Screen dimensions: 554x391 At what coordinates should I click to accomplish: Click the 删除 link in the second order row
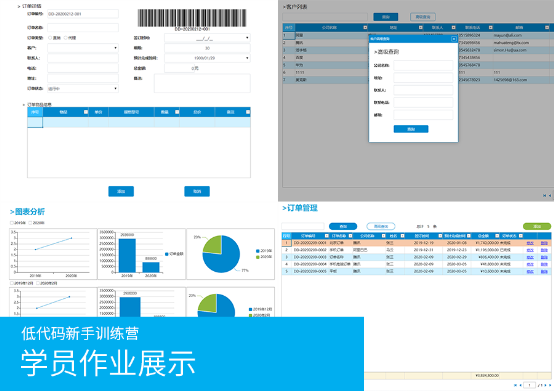coord(544,250)
